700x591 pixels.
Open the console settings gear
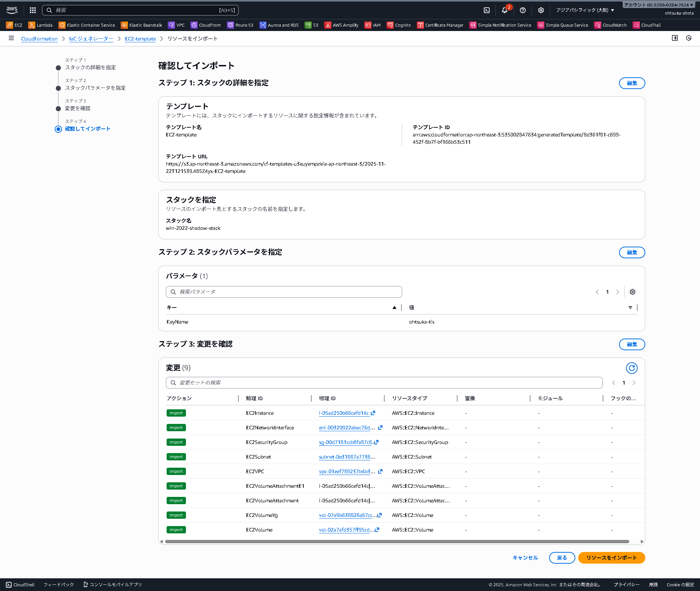coord(541,10)
